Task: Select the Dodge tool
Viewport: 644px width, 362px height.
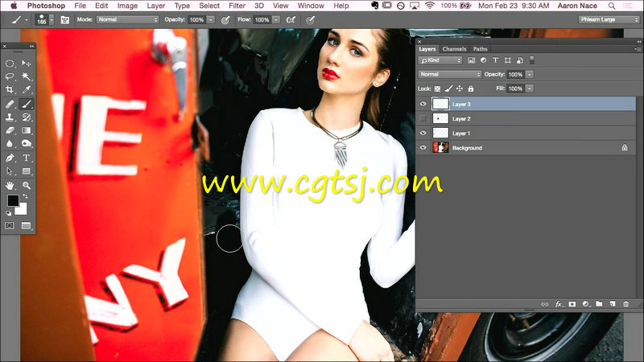Action: [x=26, y=144]
